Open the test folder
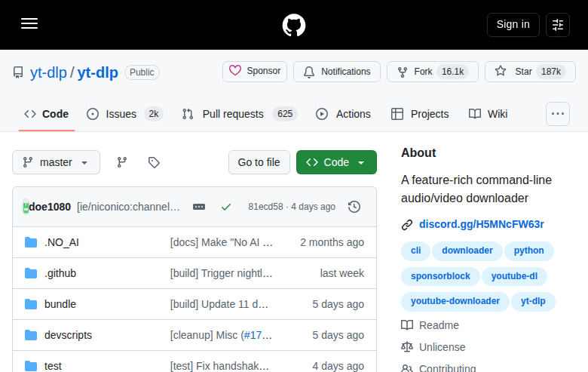Viewport: 588px width, 372px height. [53, 366]
